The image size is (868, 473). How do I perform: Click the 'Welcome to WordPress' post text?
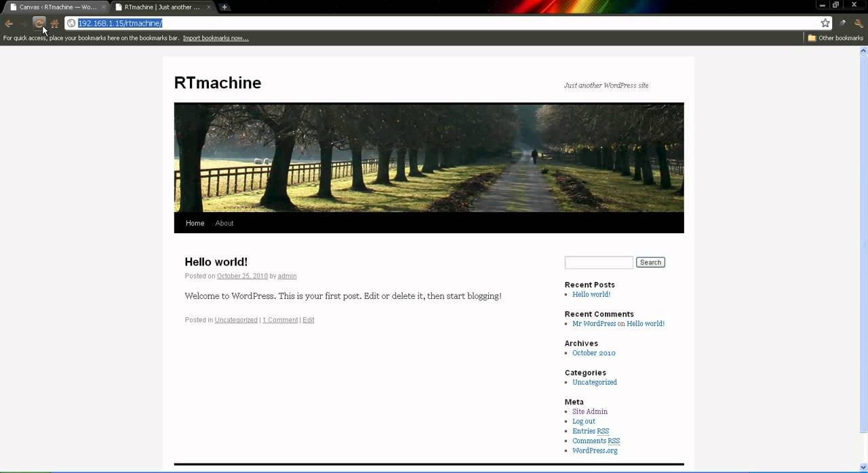[x=343, y=296]
